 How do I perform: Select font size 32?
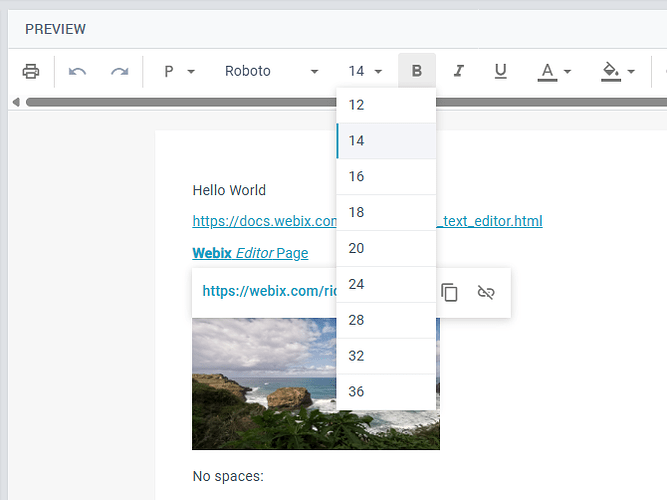pyautogui.click(x=386, y=356)
